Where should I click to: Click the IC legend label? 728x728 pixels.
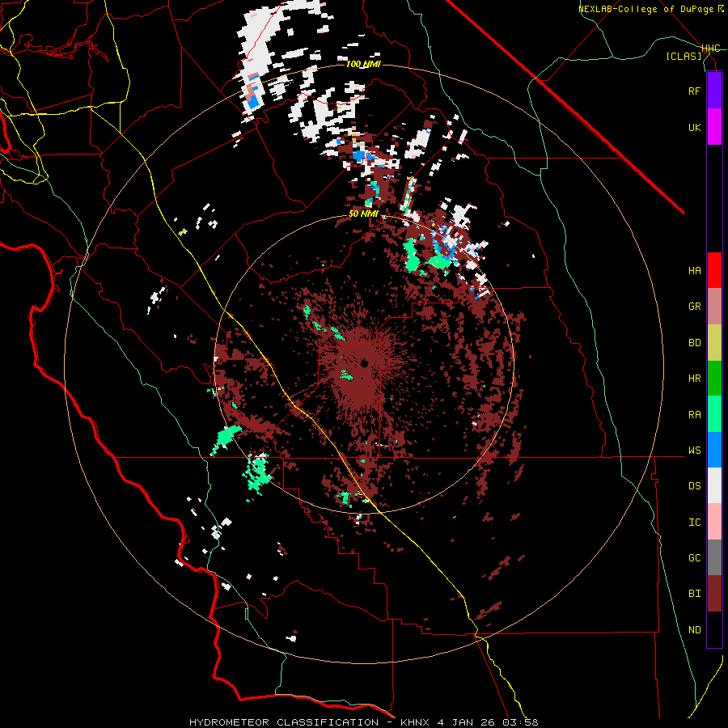pyautogui.click(x=694, y=523)
